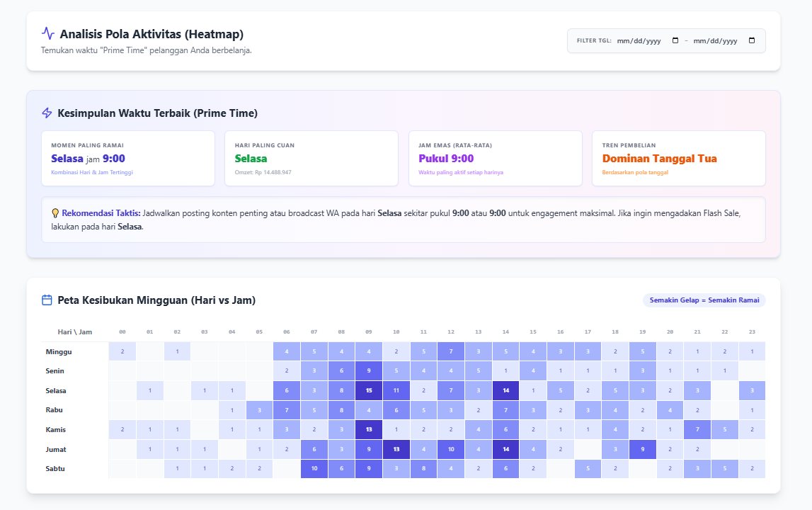The height and width of the screenshot is (510, 812).
Task: Click the Minggu row label in the heatmap
Action: pyautogui.click(x=58, y=351)
